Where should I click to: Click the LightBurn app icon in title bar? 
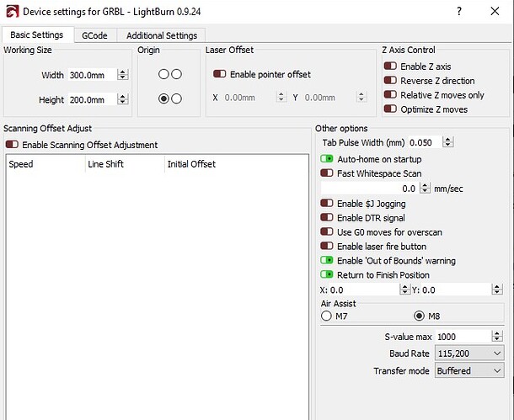[13, 12]
